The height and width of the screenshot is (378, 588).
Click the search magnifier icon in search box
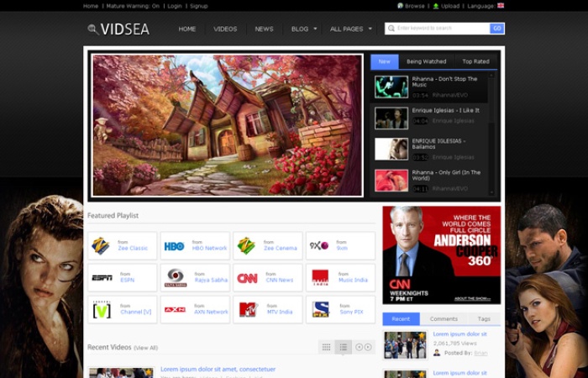391,29
